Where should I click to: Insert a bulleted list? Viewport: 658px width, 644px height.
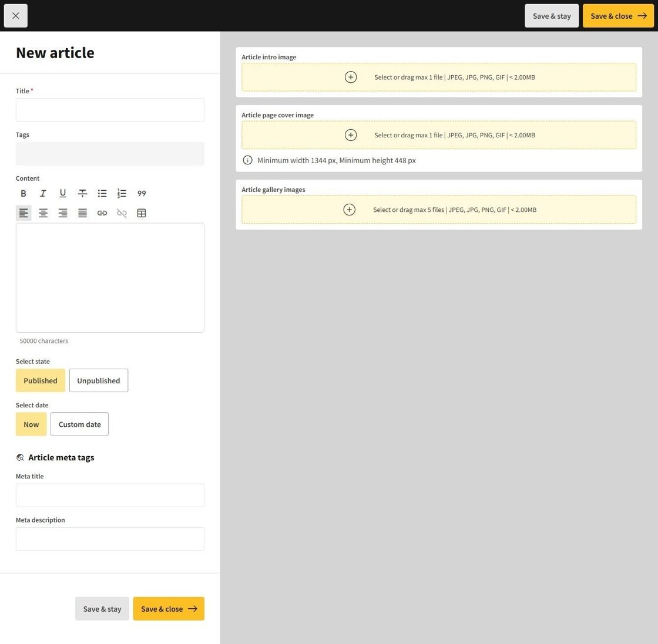(x=102, y=193)
